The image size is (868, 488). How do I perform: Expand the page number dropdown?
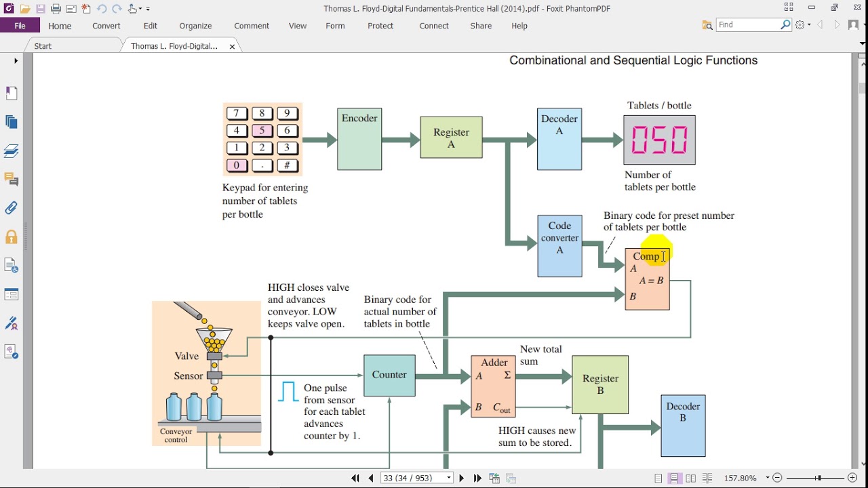click(449, 478)
